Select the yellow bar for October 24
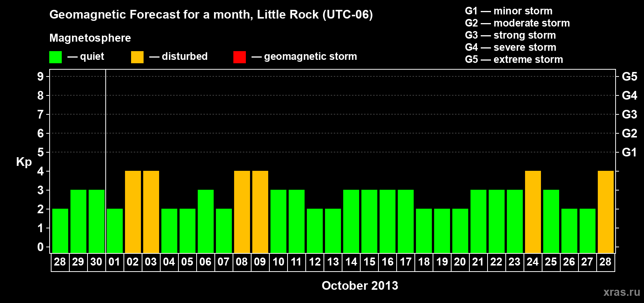 click(x=533, y=212)
